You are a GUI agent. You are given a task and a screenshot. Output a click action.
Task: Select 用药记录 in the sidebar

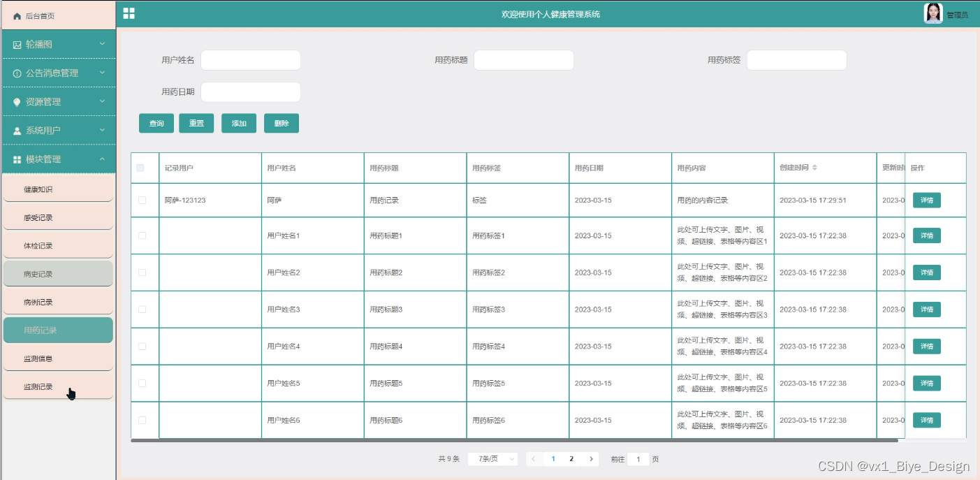pos(58,330)
